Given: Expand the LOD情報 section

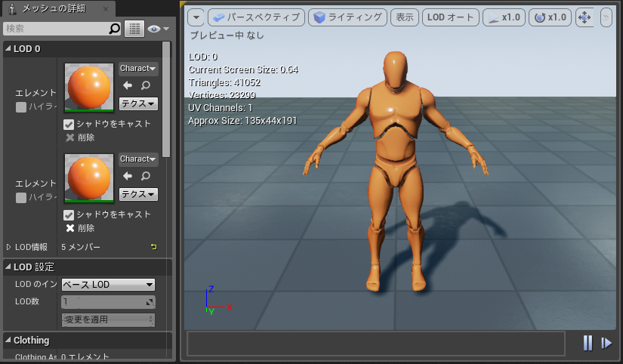Looking at the screenshot, I should [9, 247].
